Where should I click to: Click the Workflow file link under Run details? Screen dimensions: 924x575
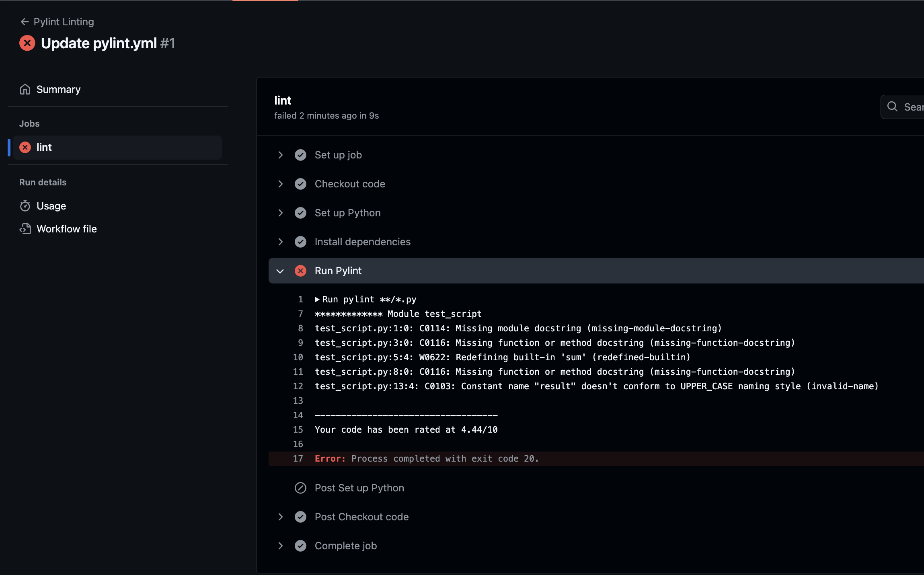[66, 228]
